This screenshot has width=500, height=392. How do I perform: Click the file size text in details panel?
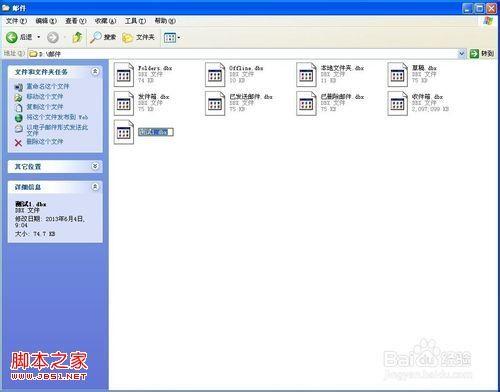pos(35,234)
